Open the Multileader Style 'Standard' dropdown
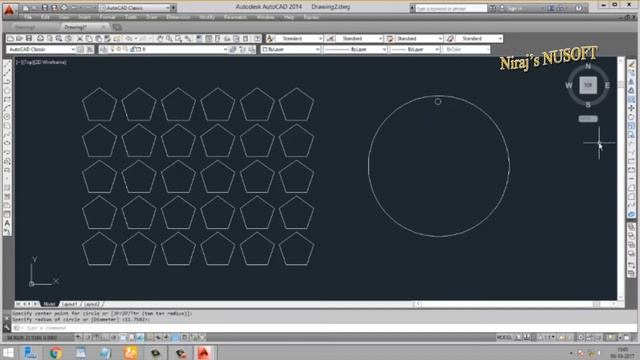640x360 pixels. [479, 38]
